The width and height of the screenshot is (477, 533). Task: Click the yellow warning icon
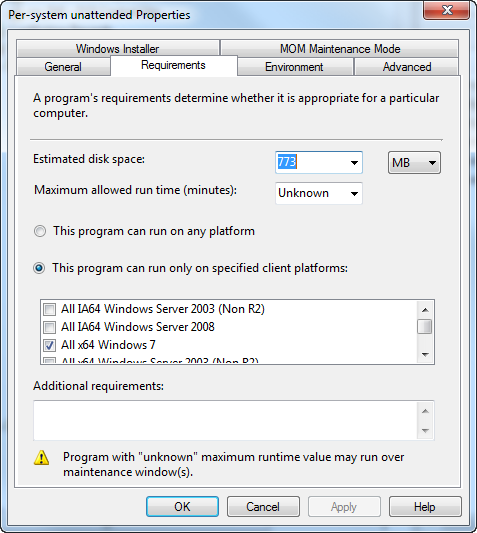41,458
